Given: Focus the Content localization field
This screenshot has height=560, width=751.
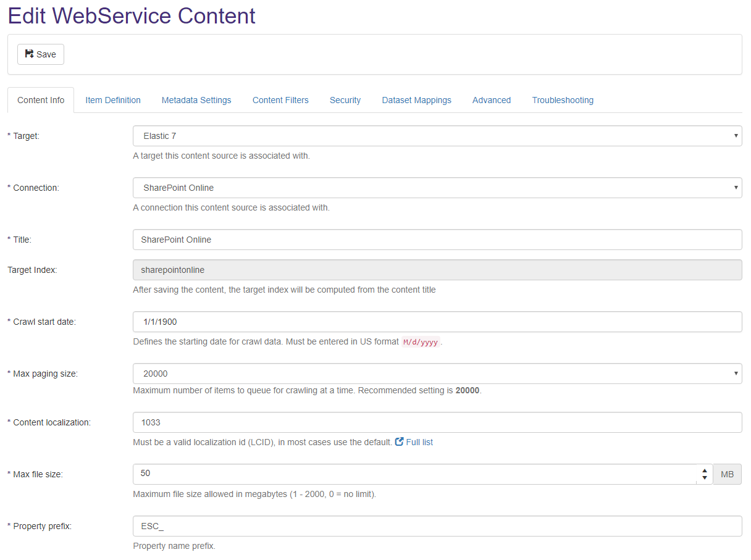Looking at the screenshot, I should click(x=437, y=422).
